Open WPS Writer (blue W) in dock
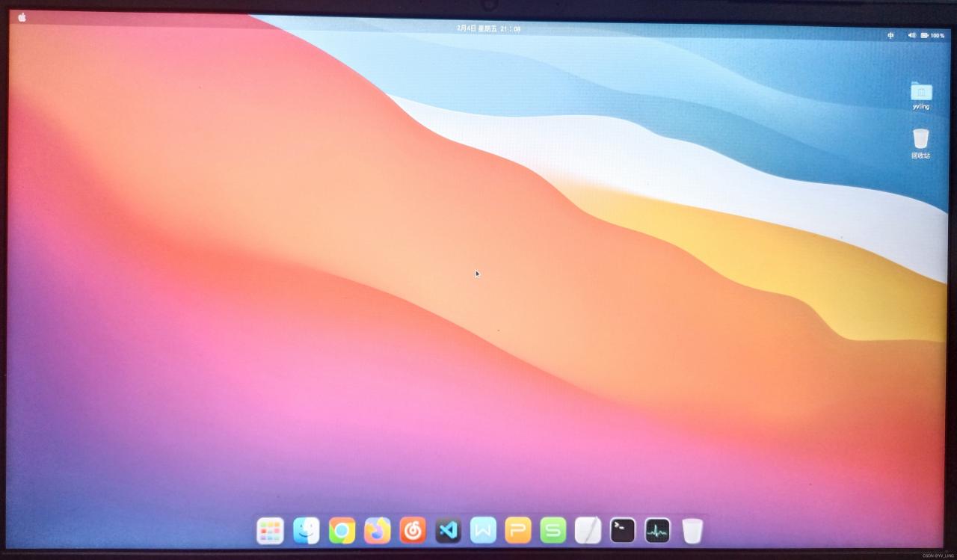The width and height of the screenshot is (957, 560). click(483, 531)
